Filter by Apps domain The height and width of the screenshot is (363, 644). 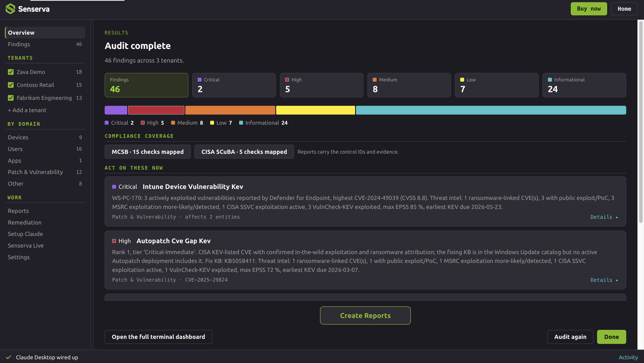point(45,161)
